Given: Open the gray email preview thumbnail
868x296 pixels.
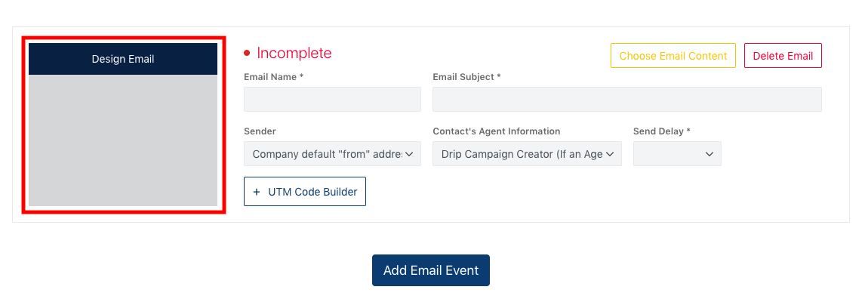Looking at the screenshot, I should [123, 140].
